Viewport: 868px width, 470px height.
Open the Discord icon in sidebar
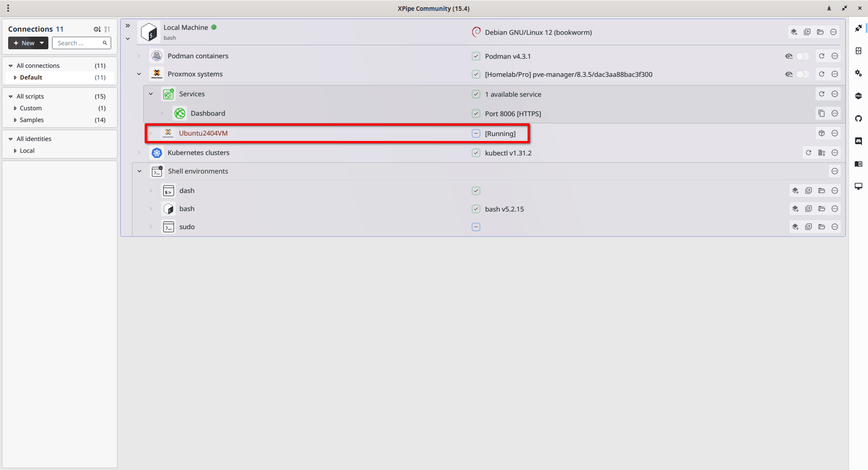click(x=858, y=141)
